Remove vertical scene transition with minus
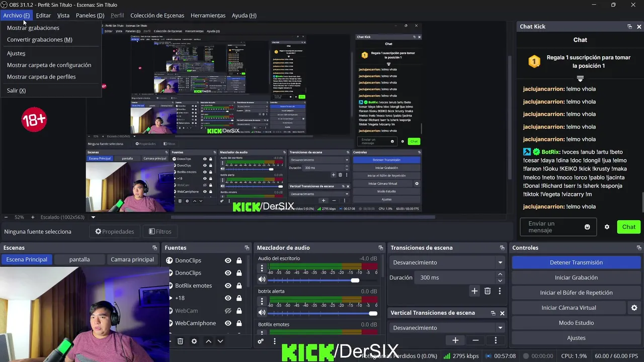 475,340
